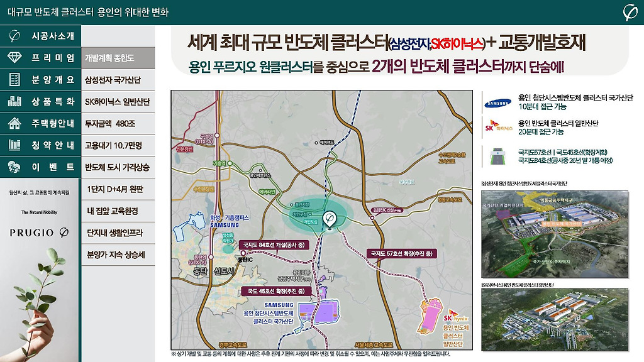This screenshot has width=644, height=362.
Task: Open the 분양개요 menu
Action: pyautogui.click(x=40, y=80)
